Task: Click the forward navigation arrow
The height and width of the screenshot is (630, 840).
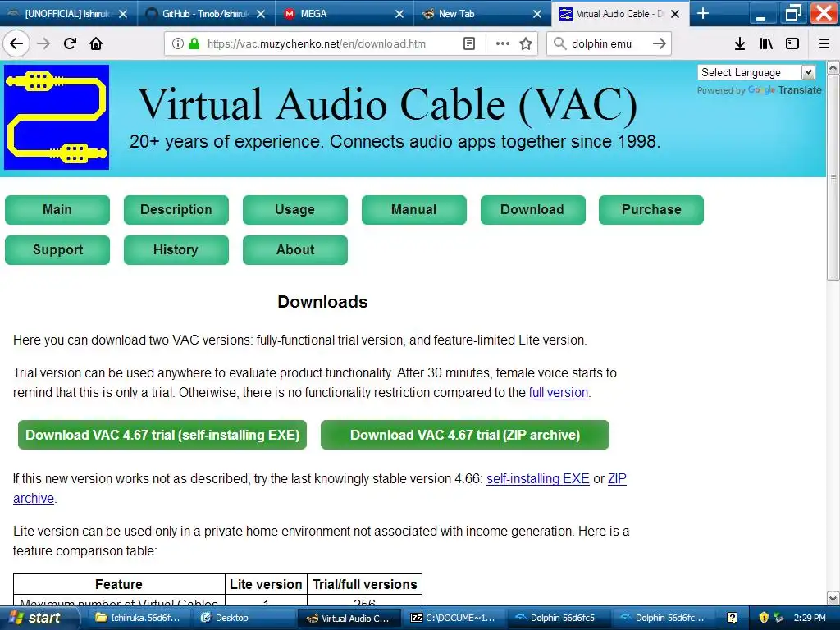Action: (x=44, y=44)
